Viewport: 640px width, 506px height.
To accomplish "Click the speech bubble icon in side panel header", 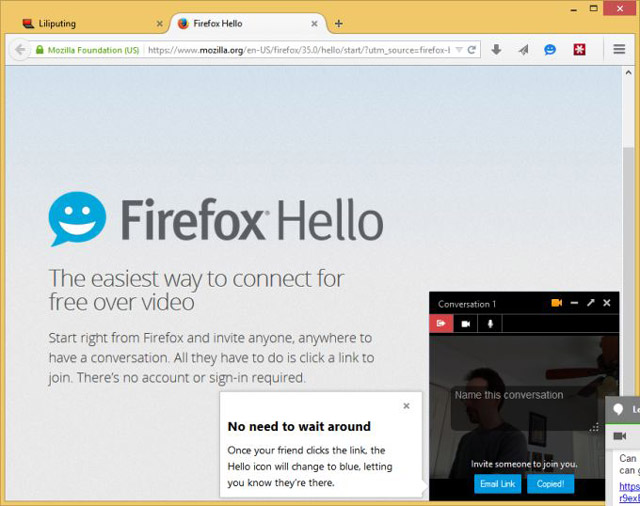I will click(618, 409).
